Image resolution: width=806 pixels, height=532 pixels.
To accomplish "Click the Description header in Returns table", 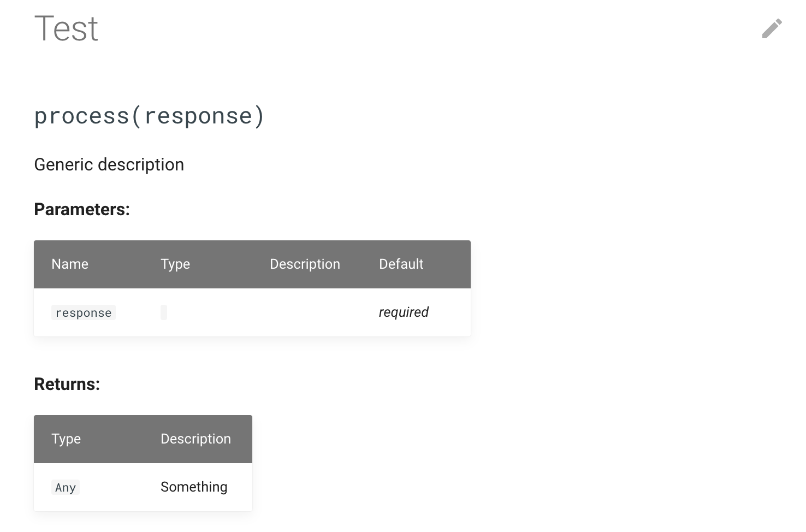I will [x=195, y=439].
